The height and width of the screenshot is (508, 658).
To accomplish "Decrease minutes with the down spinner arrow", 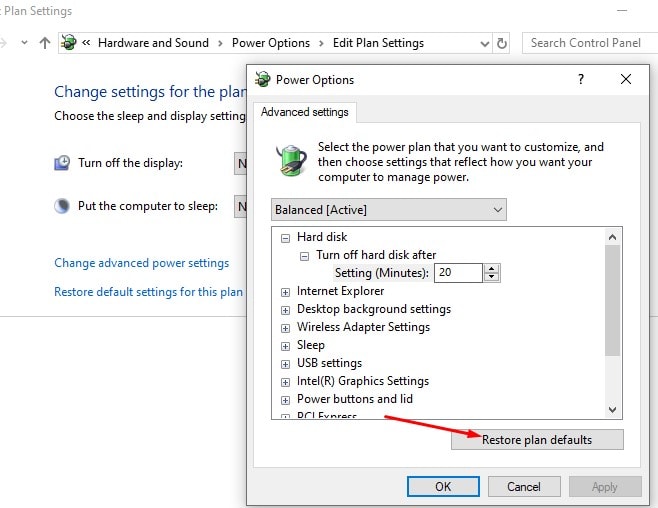I will point(491,277).
